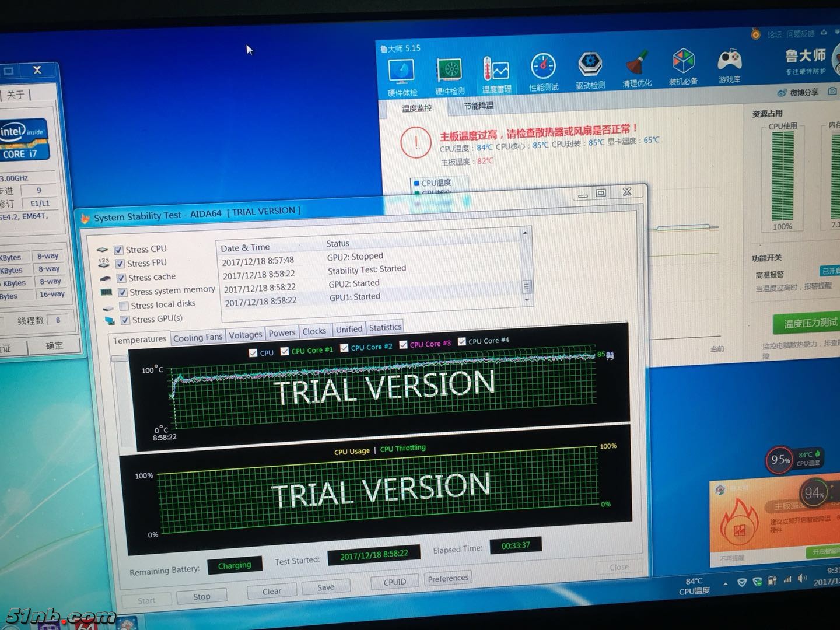The height and width of the screenshot is (630, 840).
Task: Toggle Stress CPU checkbox
Action: [x=118, y=250]
